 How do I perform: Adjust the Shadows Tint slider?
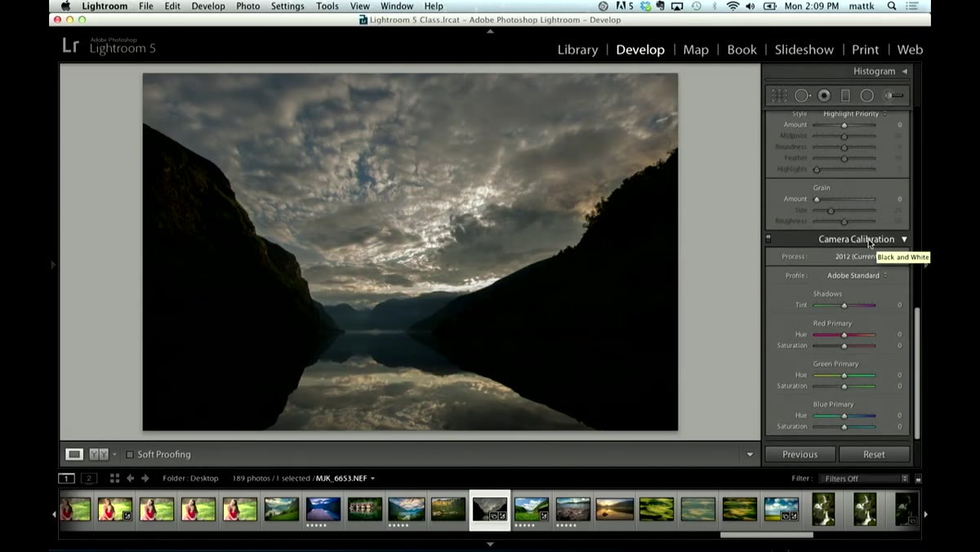point(844,305)
